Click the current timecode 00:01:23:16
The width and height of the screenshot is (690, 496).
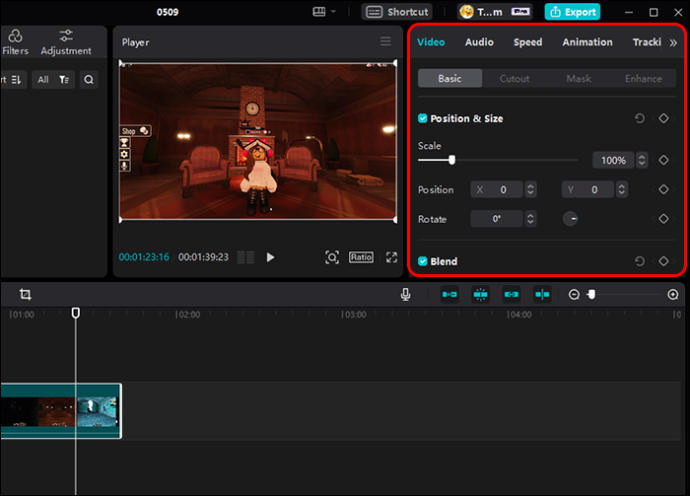144,257
